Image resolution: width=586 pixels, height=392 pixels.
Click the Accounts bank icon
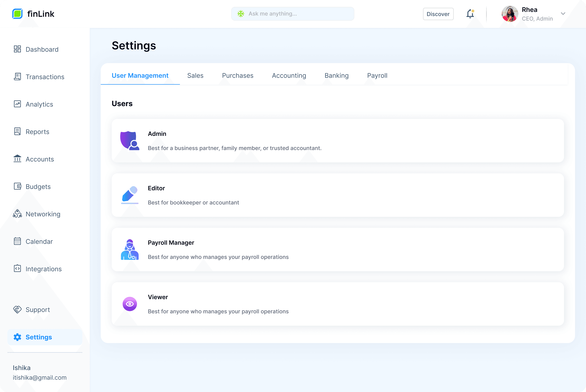click(17, 159)
